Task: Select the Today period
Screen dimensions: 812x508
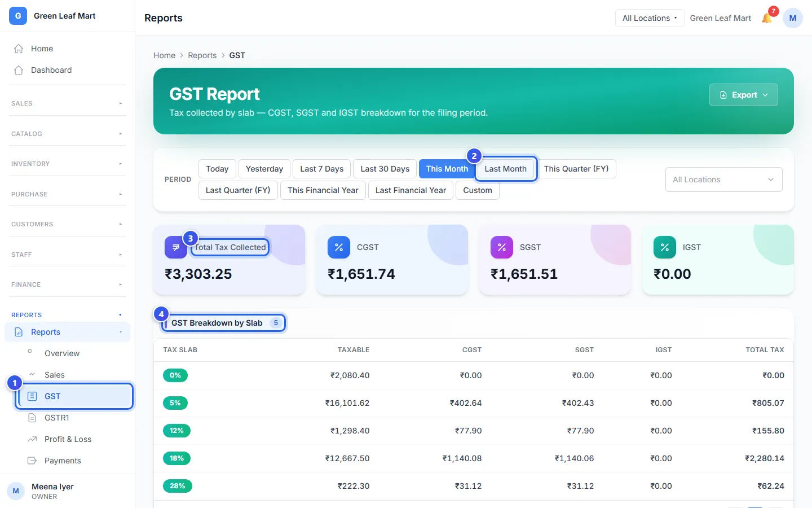Action: [x=217, y=169]
